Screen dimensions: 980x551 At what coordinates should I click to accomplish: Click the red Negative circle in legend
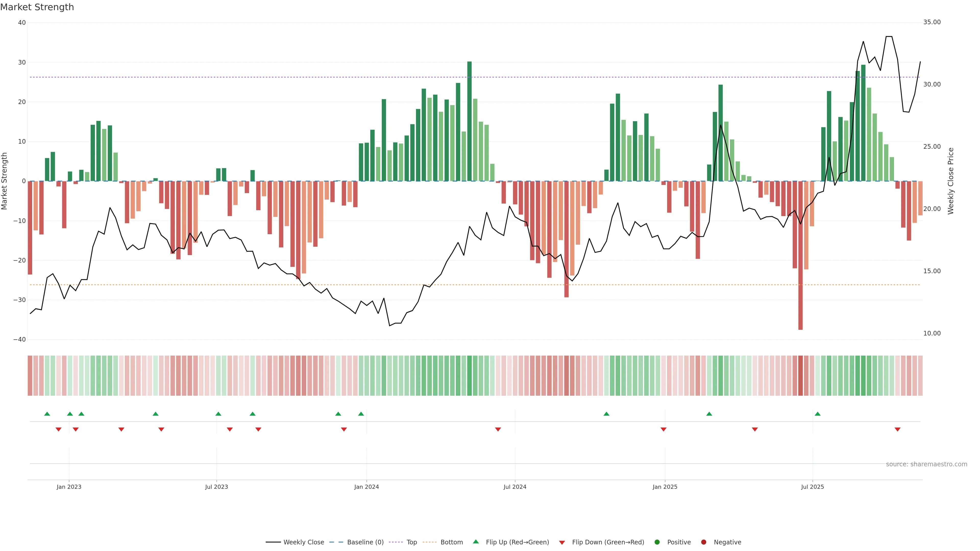(703, 542)
